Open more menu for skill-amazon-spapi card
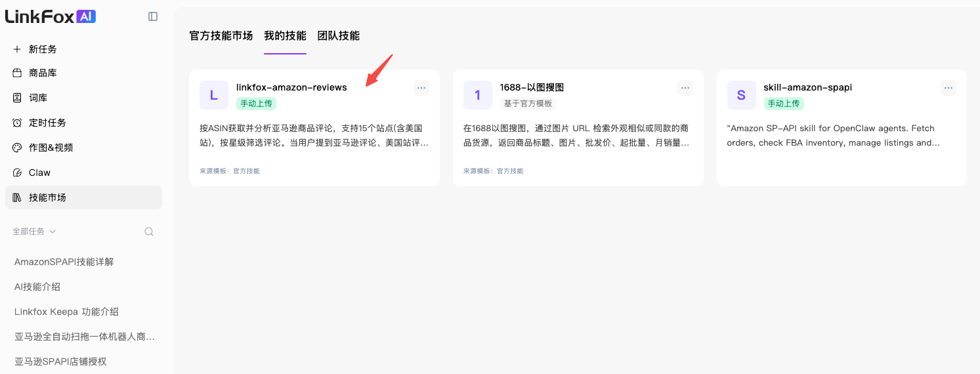Viewport: 980px width, 374px height. (948, 88)
